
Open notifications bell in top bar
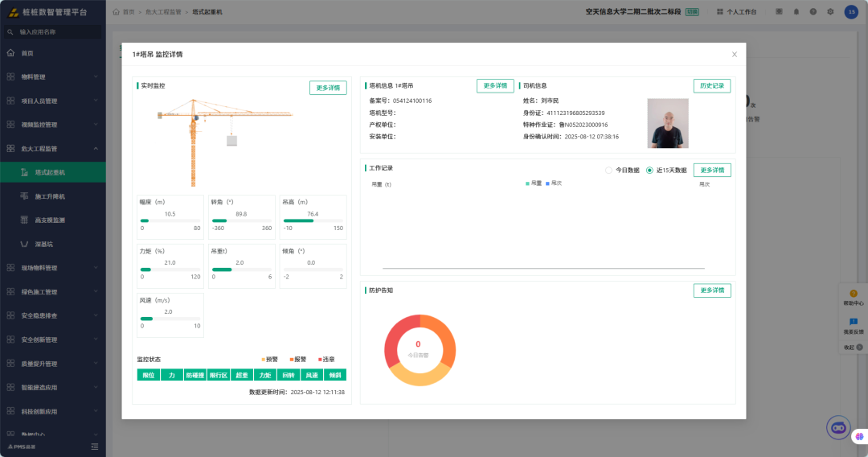(796, 11)
